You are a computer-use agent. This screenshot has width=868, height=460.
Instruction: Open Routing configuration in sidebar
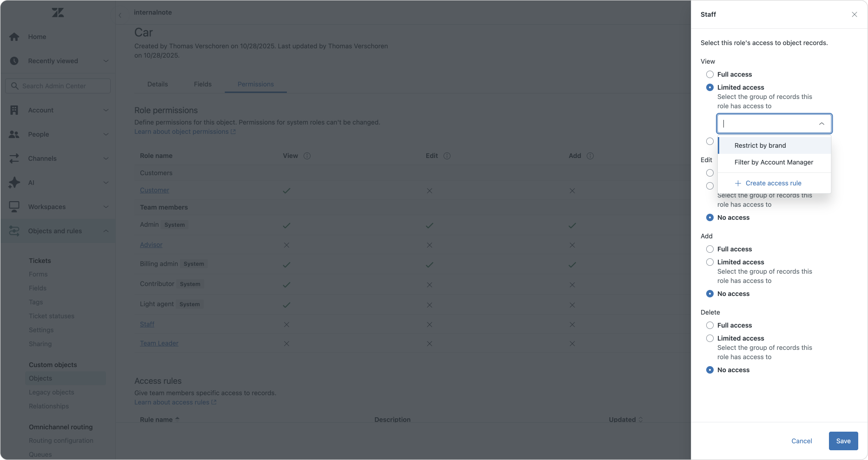point(61,440)
